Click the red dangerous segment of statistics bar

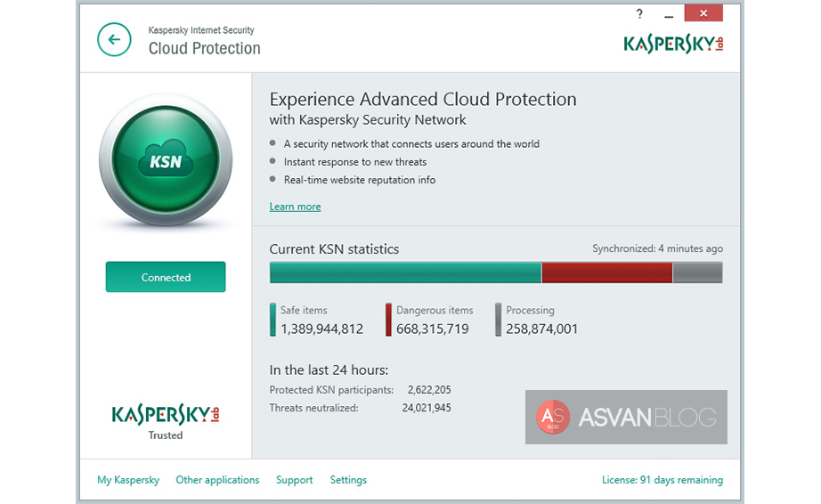[x=607, y=272]
